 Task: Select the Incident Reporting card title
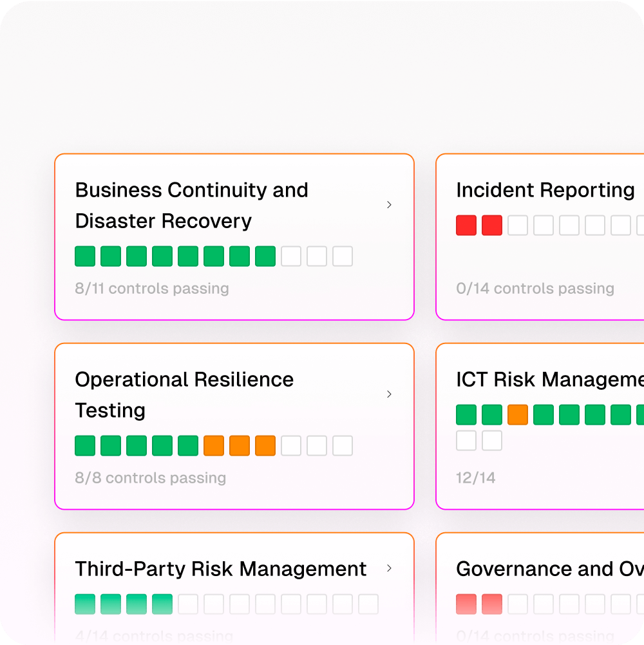[545, 190]
